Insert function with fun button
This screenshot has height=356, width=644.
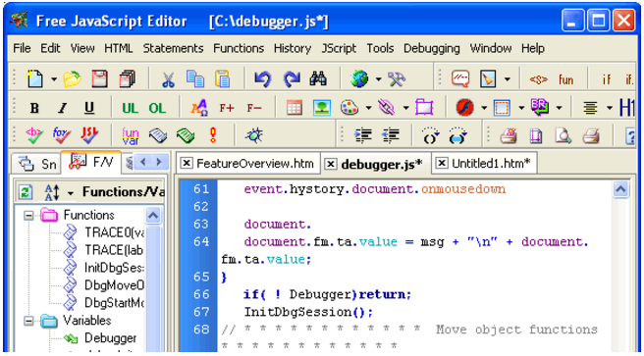tap(566, 79)
